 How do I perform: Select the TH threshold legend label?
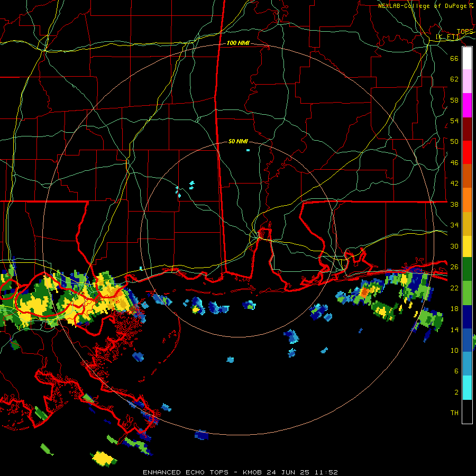[x=454, y=413]
